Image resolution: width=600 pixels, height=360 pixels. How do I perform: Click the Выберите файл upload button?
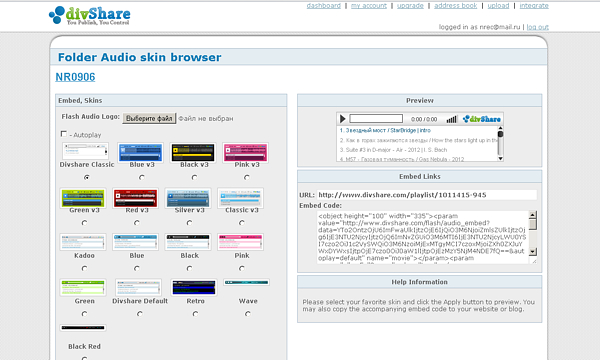(149, 118)
